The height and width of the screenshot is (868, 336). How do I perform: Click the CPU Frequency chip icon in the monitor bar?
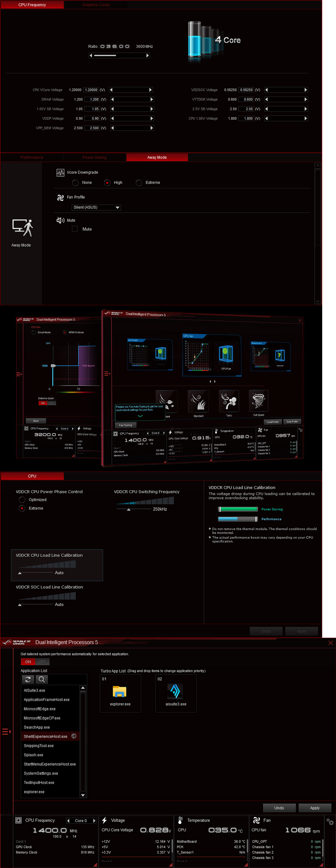pyautogui.click(x=18, y=820)
